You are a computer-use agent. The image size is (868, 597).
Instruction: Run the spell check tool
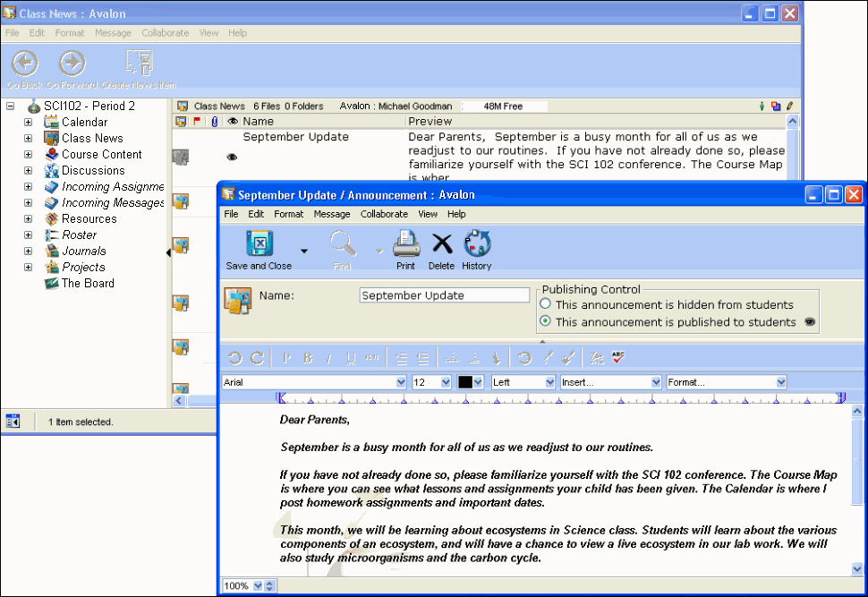click(619, 358)
